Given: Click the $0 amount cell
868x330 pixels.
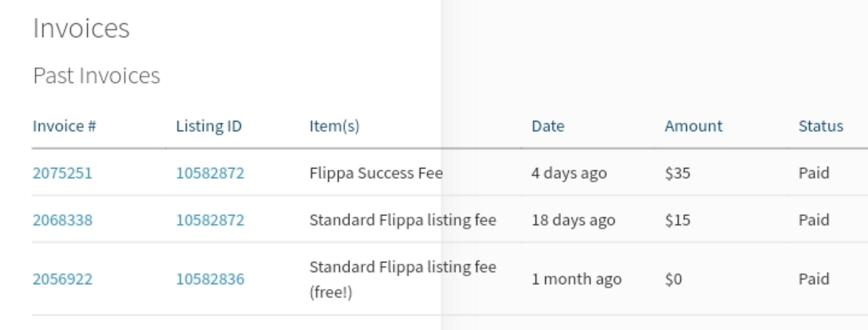Looking at the screenshot, I should (673, 279).
